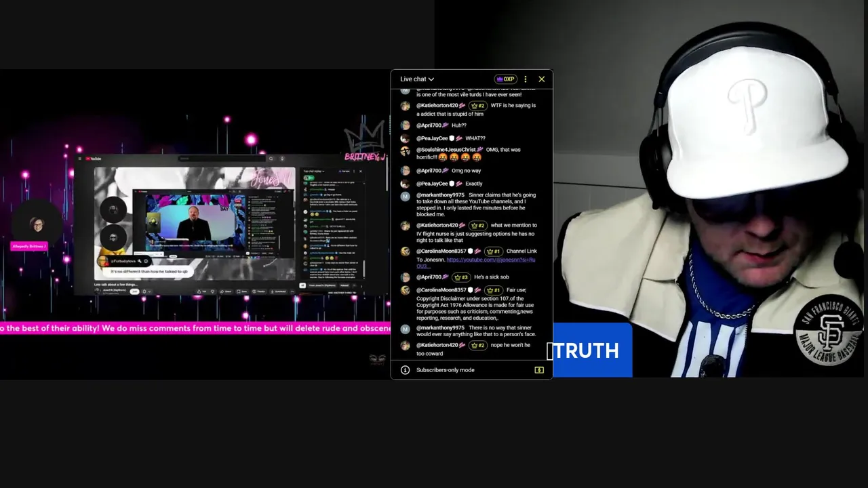Open Soulshine4JesusChrist's profile avatar
Screen dimensions: 868x488
click(x=405, y=150)
